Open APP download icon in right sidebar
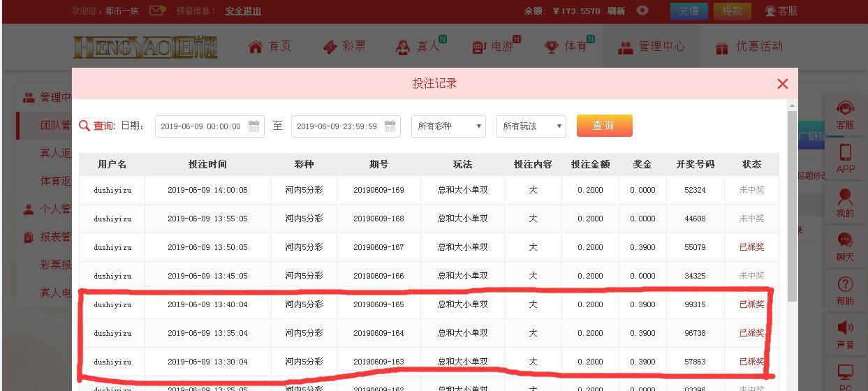Screen dimensions: 868x391 tap(845, 159)
